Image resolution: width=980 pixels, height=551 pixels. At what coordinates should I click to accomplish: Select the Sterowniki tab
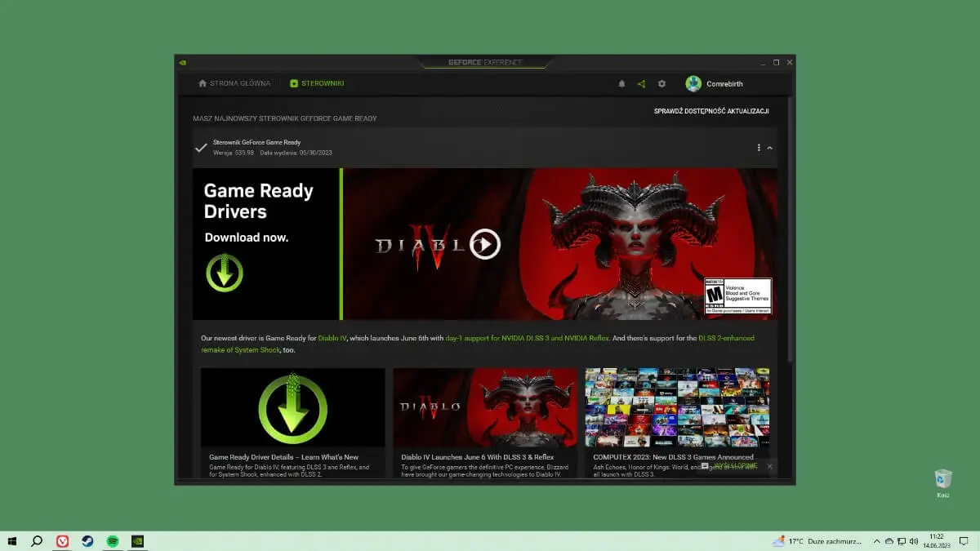pos(317,83)
